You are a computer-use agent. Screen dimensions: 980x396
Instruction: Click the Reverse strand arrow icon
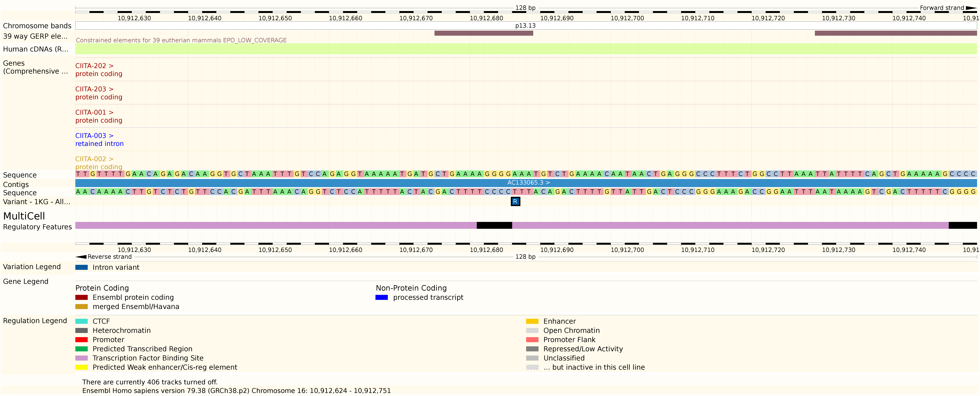click(x=81, y=257)
